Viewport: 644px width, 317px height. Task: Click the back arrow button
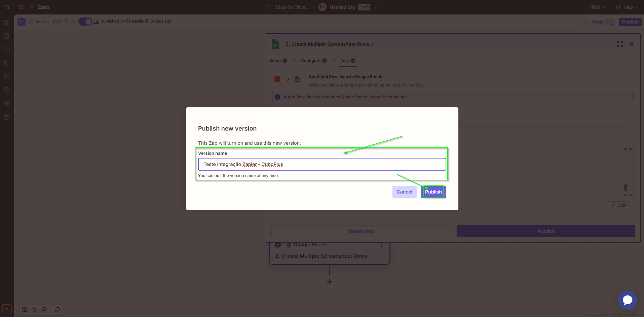pos(22,22)
